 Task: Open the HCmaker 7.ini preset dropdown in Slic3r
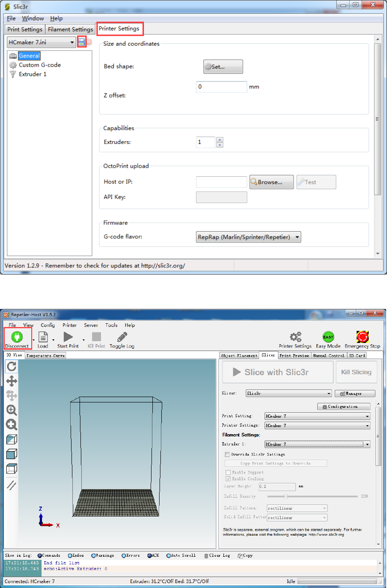click(42, 42)
